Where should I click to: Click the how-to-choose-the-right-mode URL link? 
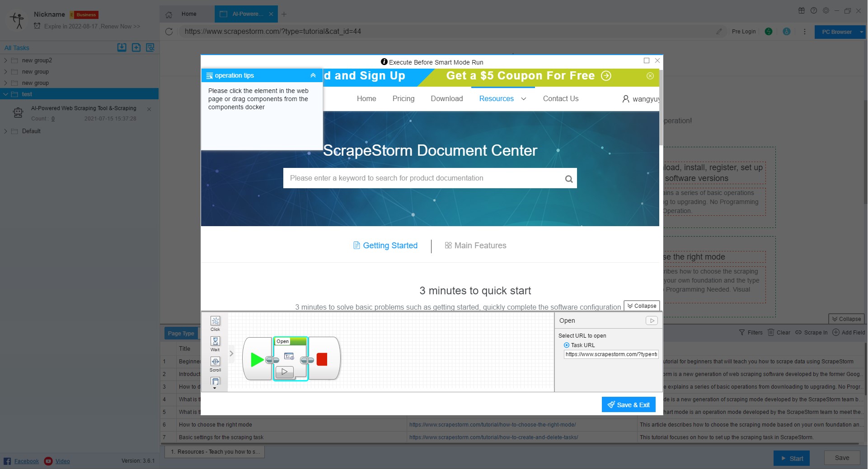click(493, 425)
